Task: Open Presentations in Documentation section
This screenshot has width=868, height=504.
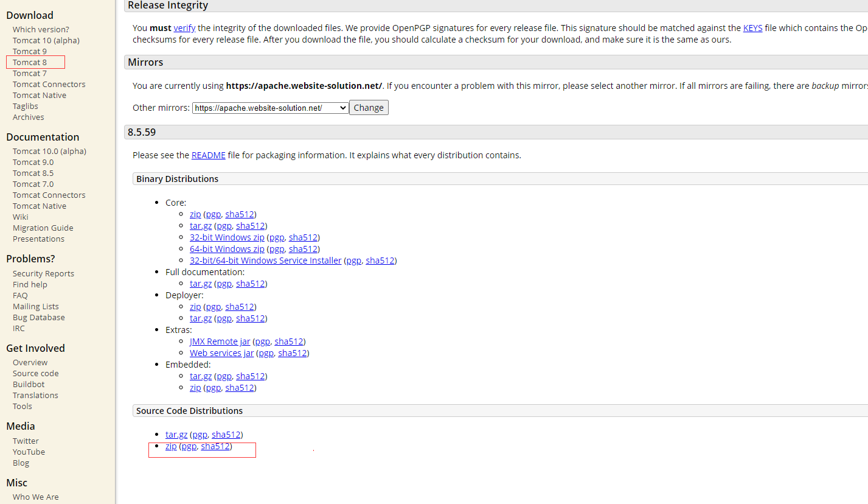Action: pos(38,239)
